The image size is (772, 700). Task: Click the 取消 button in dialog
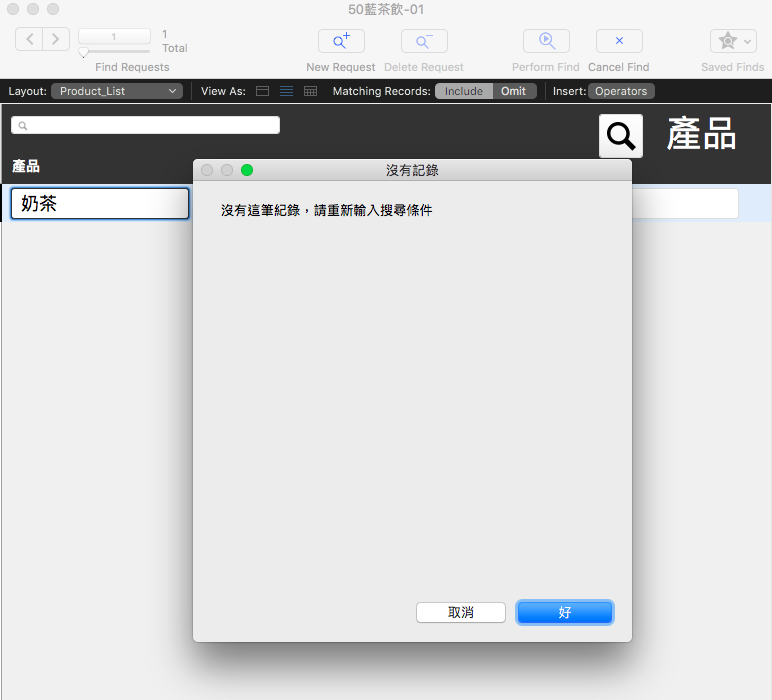point(461,612)
